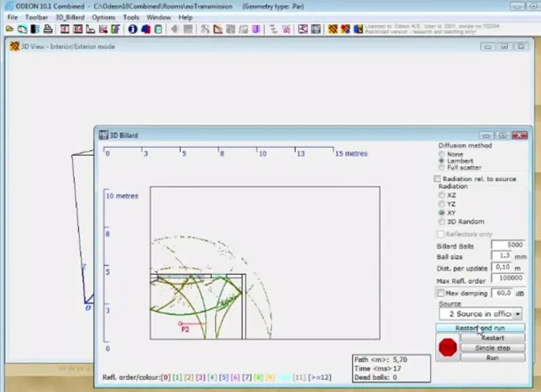541x392 pixels.
Task: Toggle the Max damping checkbox
Action: coord(441,293)
